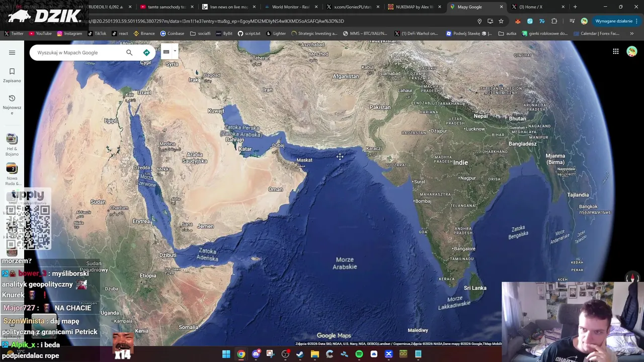The width and height of the screenshot is (644, 362).
Task: Open Zapisano saved places
Action: tap(12, 75)
